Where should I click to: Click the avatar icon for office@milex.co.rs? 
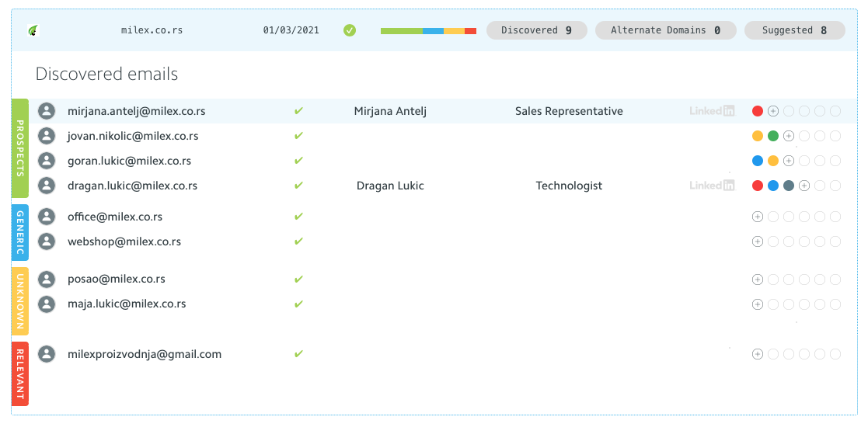47,217
